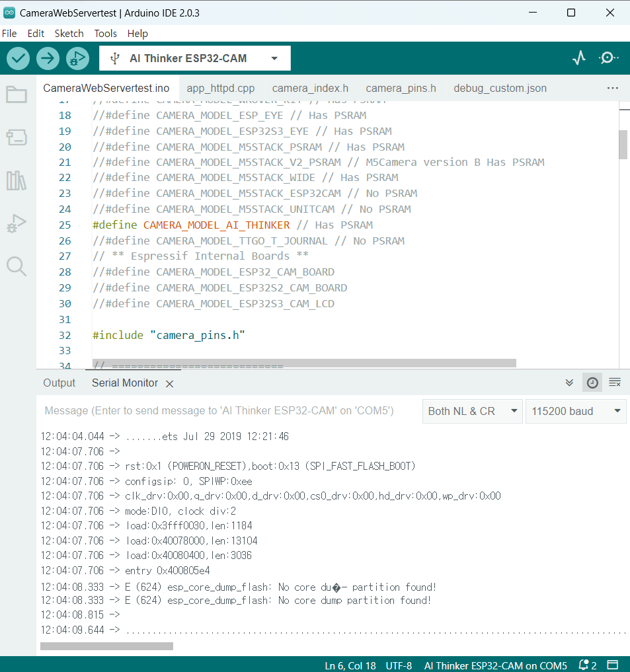Open the Sketch menu
630x672 pixels.
point(69,33)
